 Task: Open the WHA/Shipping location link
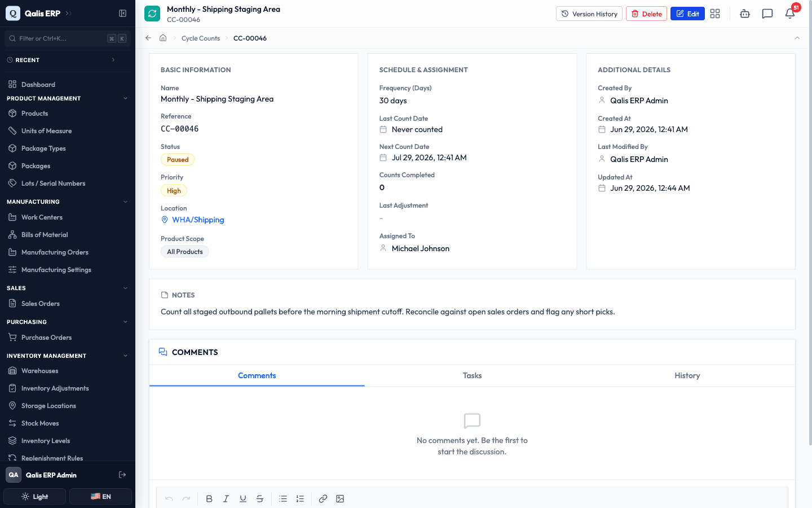click(198, 220)
